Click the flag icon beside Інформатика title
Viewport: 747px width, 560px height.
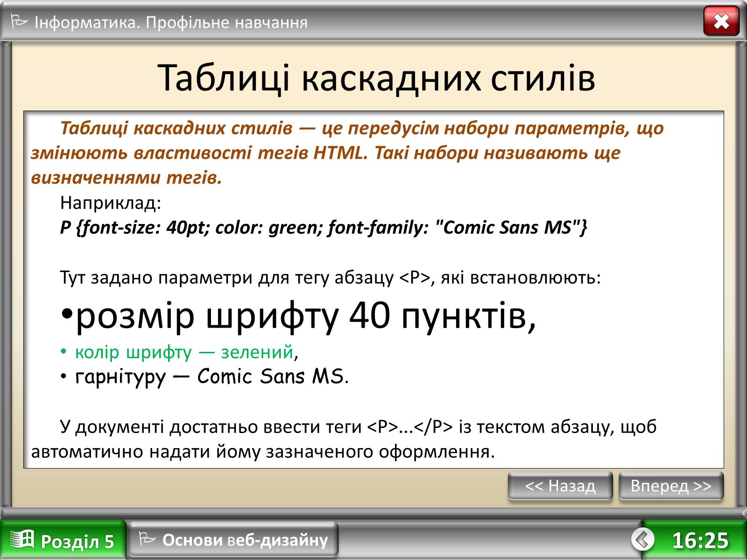pyautogui.click(x=19, y=21)
